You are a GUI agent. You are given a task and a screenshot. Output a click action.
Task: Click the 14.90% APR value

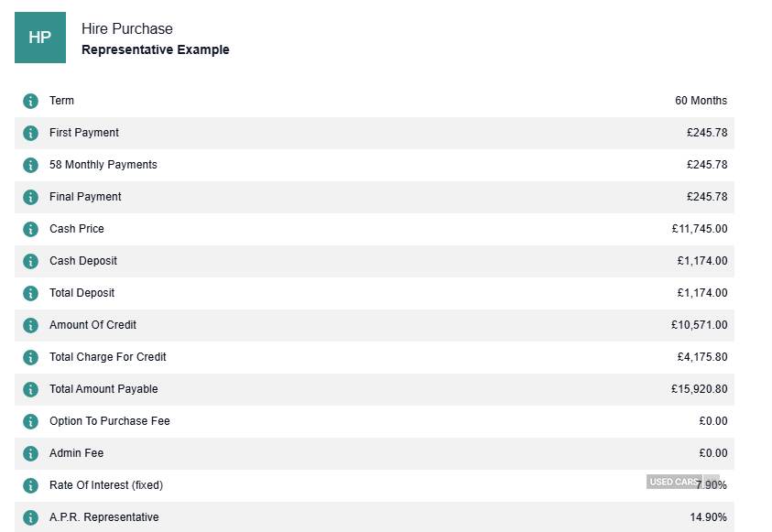click(708, 517)
